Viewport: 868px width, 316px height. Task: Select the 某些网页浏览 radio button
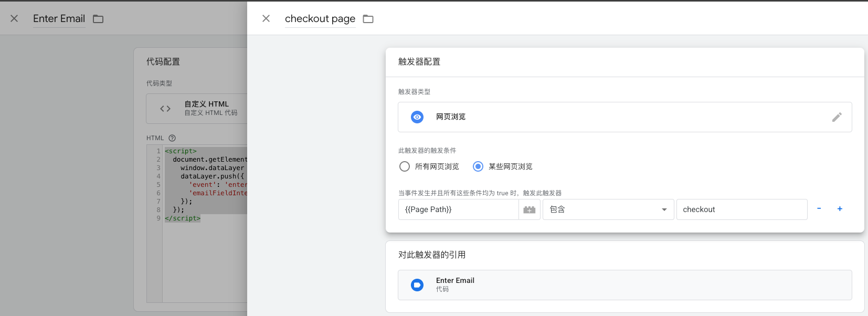coord(478,166)
